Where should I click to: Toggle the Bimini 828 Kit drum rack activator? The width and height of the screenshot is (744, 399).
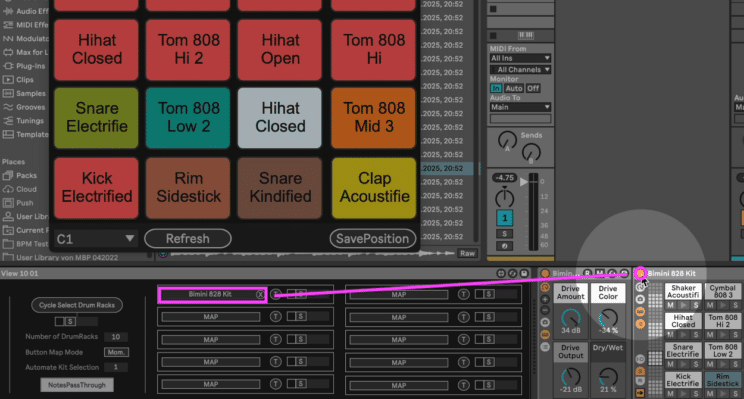(x=641, y=273)
